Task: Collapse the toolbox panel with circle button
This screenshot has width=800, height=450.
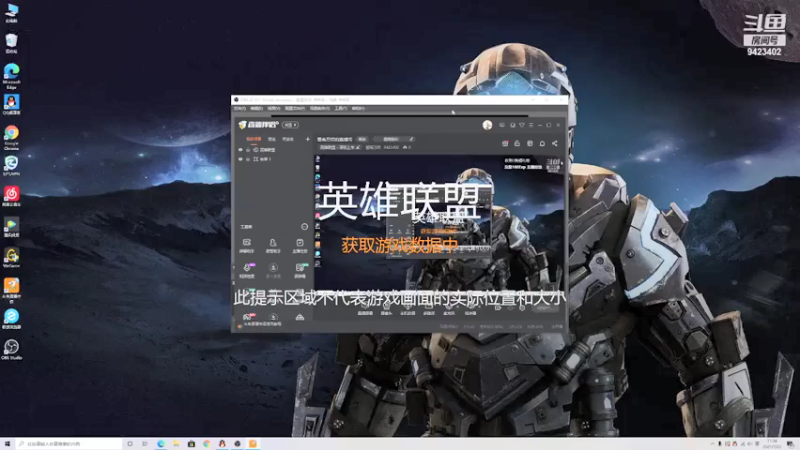Action: pyautogui.click(x=305, y=227)
